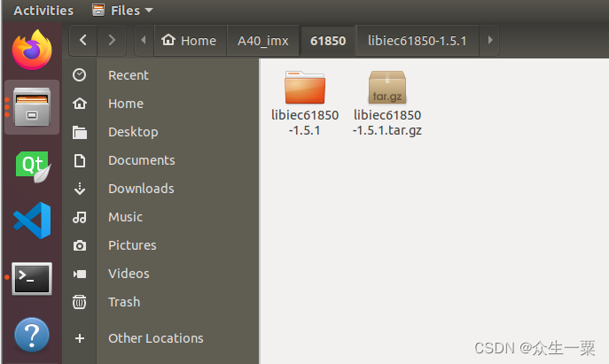Jump to A40_imx in the path bar
Viewport: 609px width, 364px height.
263,41
